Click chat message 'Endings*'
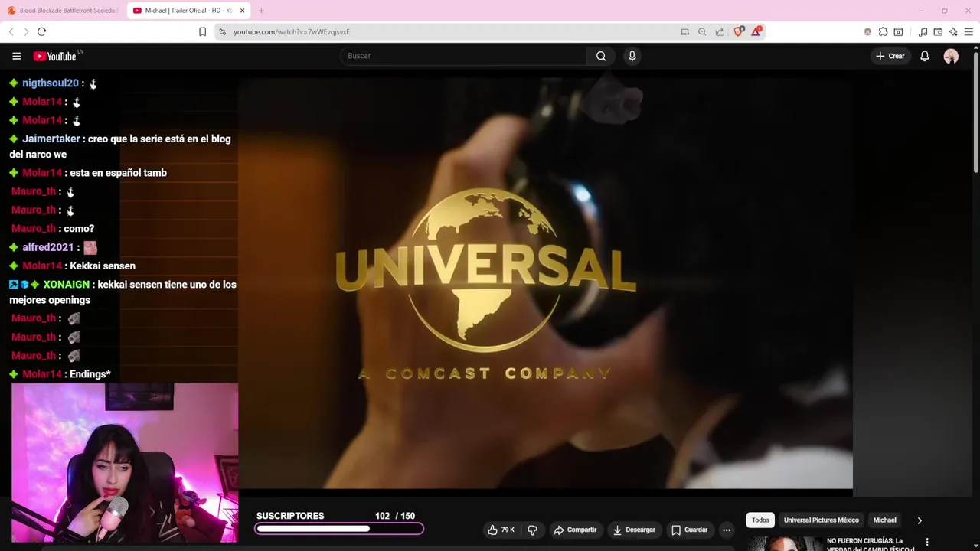This screenshot has height=551, width=980. (90, 374)
